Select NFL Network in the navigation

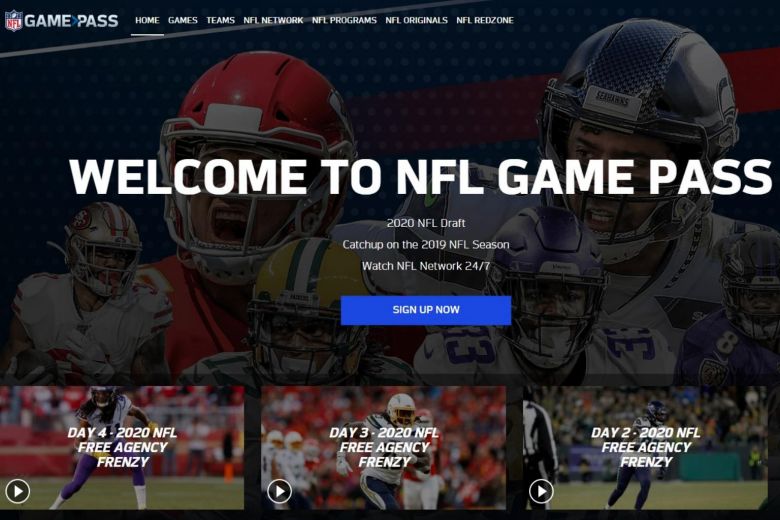[x=273, y=20]
